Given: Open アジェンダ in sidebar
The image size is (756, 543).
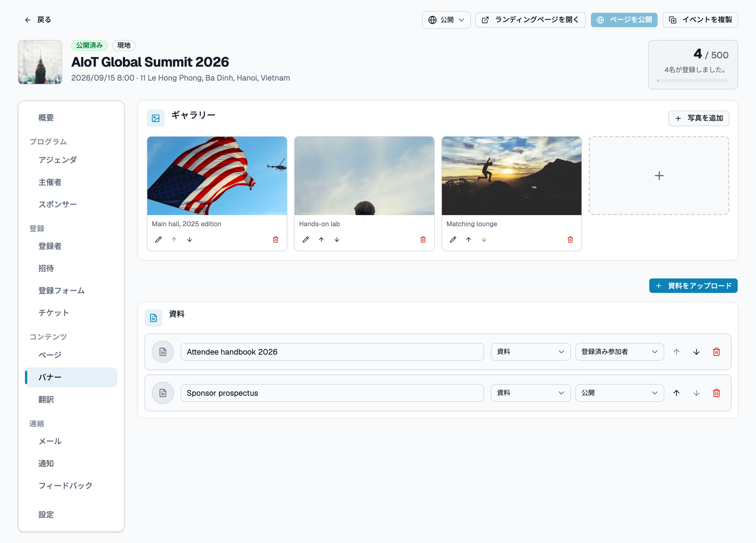Looking at the screenshot, I should click(x=71, y=160).
